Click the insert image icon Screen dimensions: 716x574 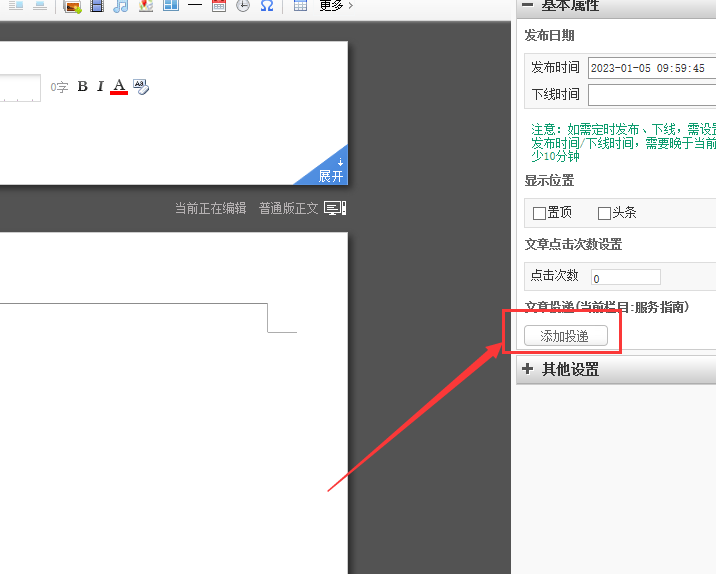pyautogui.click(x=72, y=6)
